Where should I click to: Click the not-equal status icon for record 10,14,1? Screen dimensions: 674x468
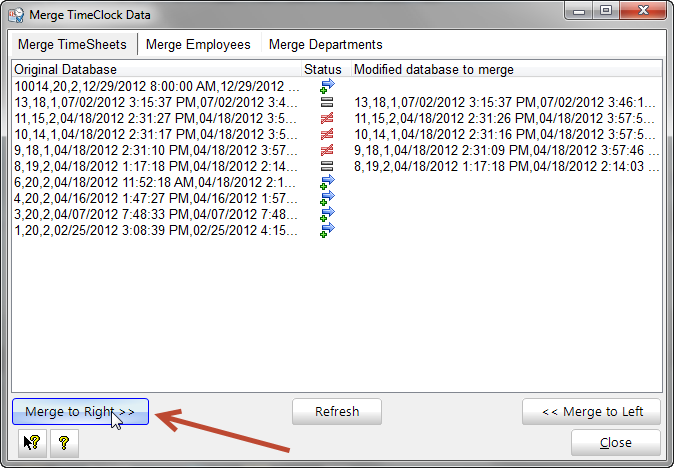click(x=326, y=134)
